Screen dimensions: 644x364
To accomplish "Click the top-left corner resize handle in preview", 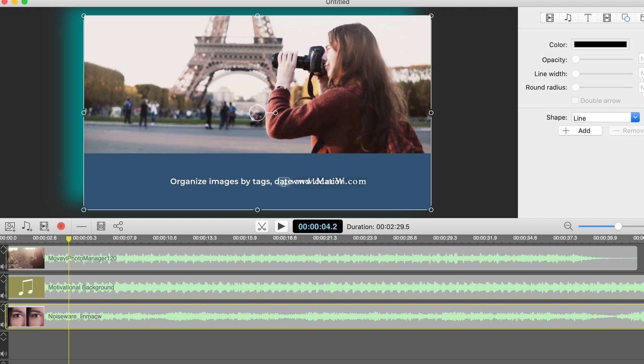I will coord(84,16).
